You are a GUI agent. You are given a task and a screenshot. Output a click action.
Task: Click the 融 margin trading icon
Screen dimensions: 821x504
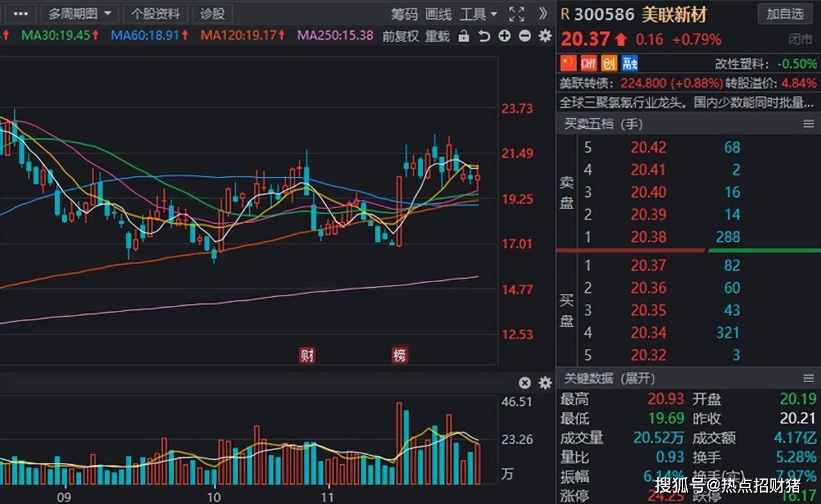630,63
